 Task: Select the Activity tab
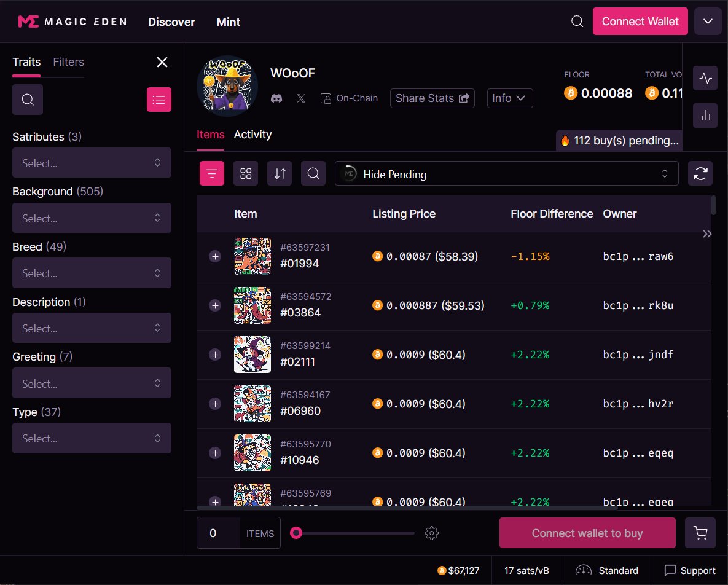point(252,135)
